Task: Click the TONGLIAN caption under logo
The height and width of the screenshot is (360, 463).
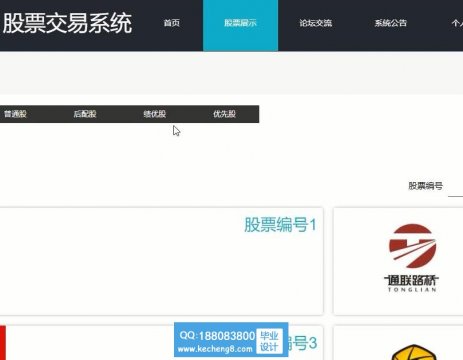Action: click(412, 290)
